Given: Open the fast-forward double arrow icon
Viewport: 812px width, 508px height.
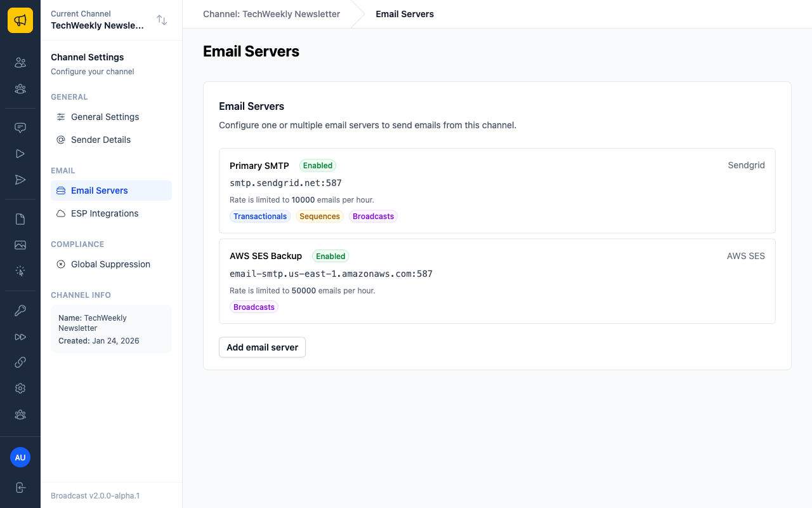Looking at the screenshot, I should (x=20, y=337).
